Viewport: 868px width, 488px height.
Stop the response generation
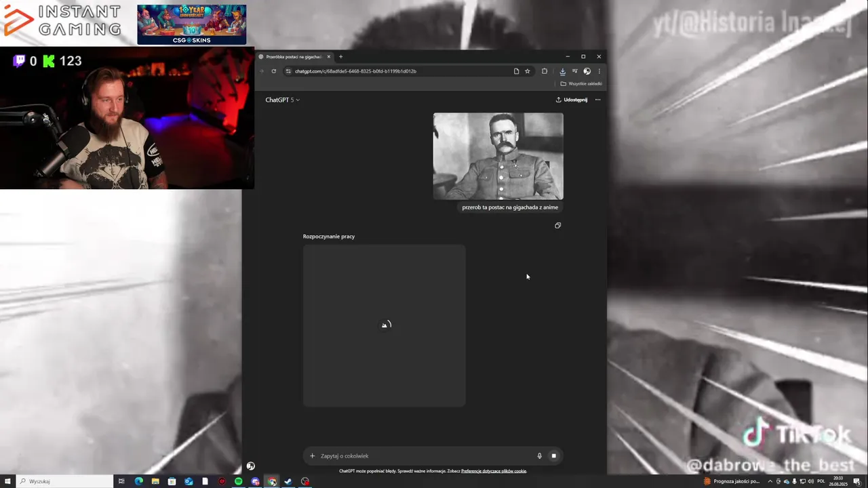click(x=553, y=456)
